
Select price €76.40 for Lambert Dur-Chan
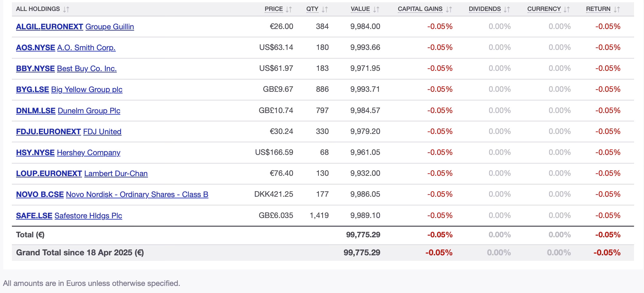[x=281, y=173]
